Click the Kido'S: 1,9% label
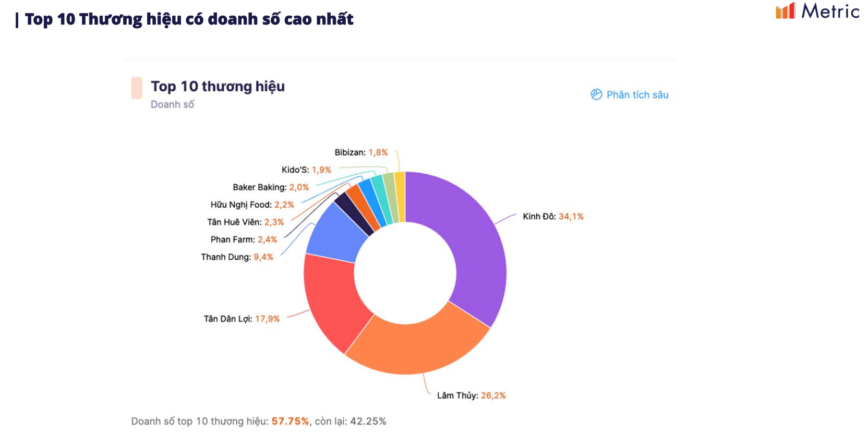Image resolution: width=868 pixels, height=432 pixels. (x=306, y=170)
